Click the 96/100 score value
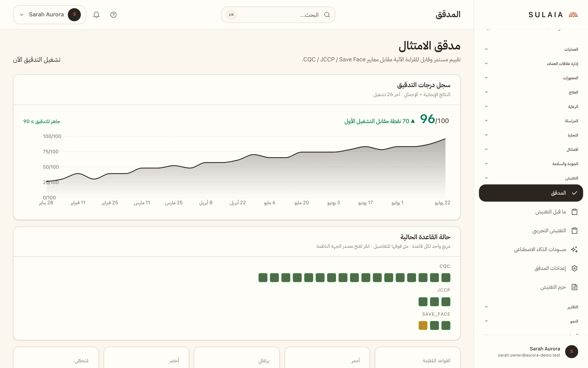 (x=434, y=119)
